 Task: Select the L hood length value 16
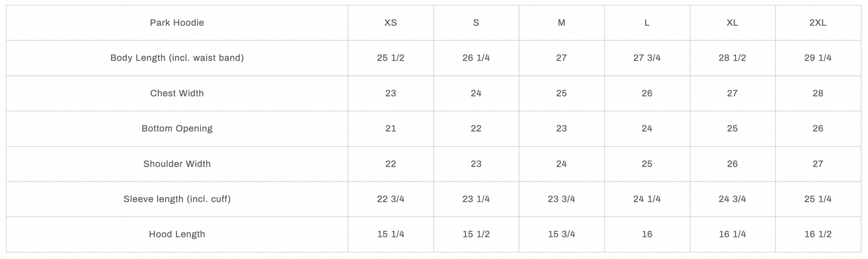646,234
